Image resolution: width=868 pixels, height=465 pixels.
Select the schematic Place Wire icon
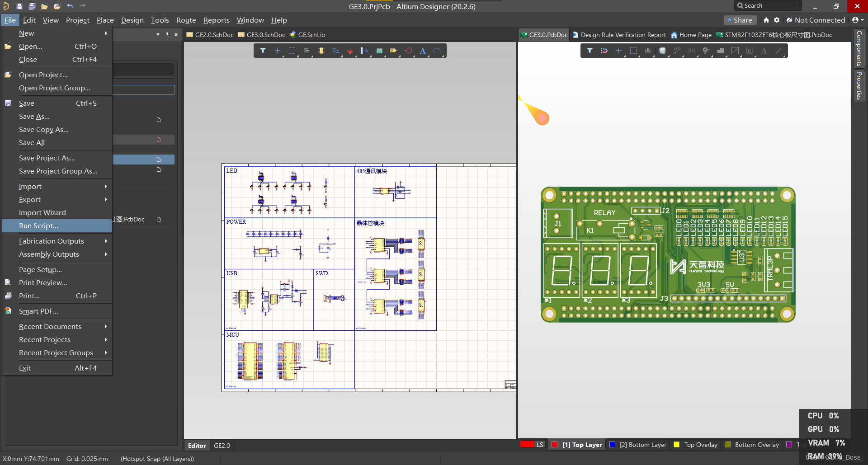click(x=335, y=51)
